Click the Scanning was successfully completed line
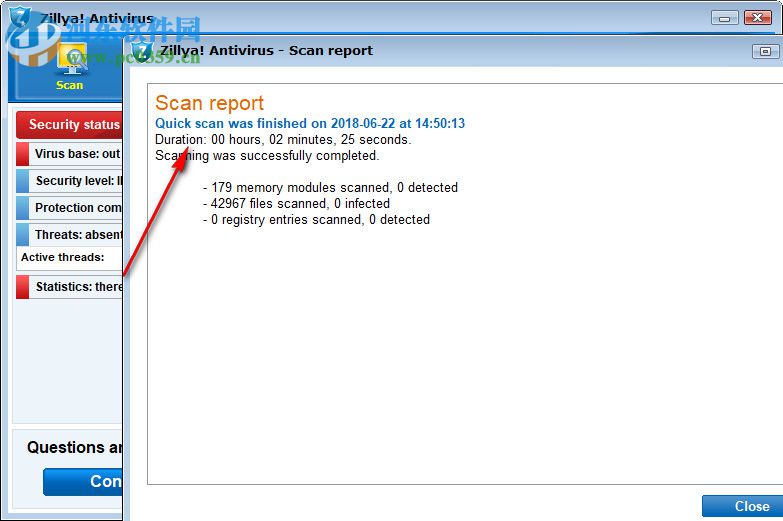 (x=267, y=155)
